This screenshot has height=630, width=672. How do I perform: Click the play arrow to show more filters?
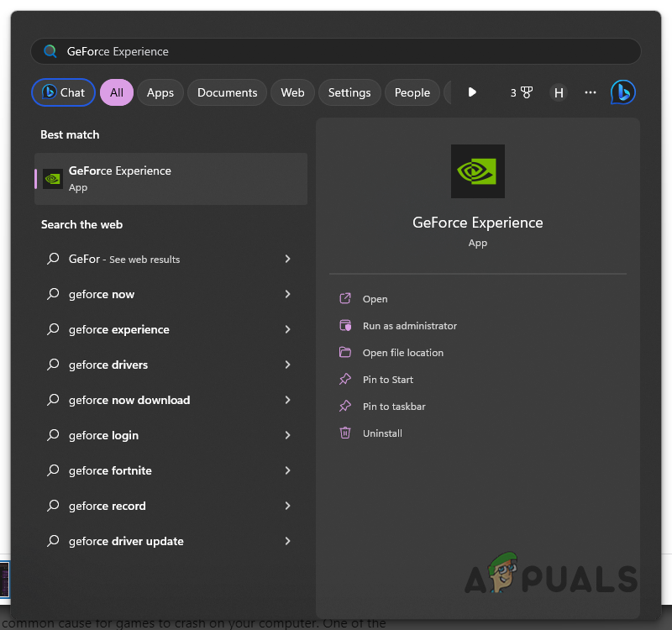(472, 92)
